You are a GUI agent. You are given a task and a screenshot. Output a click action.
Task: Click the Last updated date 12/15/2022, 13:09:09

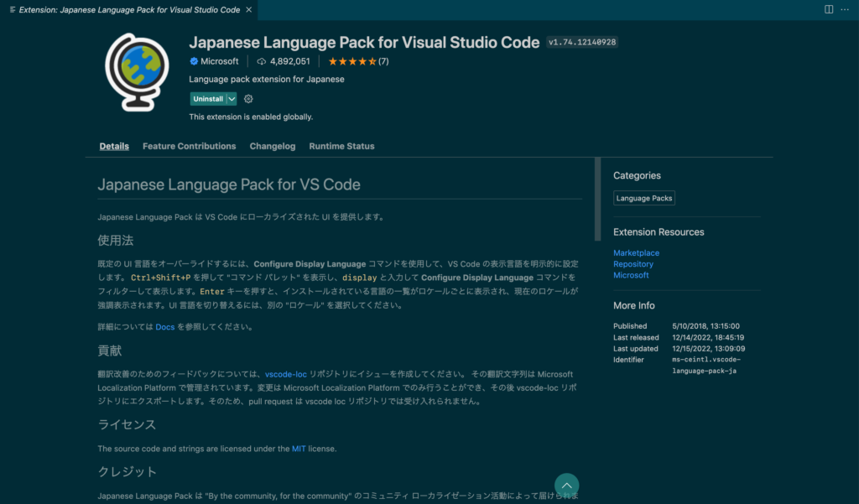coord(708,348)
